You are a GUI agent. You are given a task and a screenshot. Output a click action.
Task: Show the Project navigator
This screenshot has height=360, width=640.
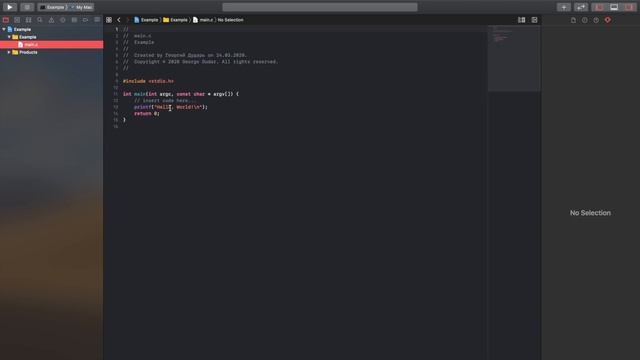click(6, 20)
